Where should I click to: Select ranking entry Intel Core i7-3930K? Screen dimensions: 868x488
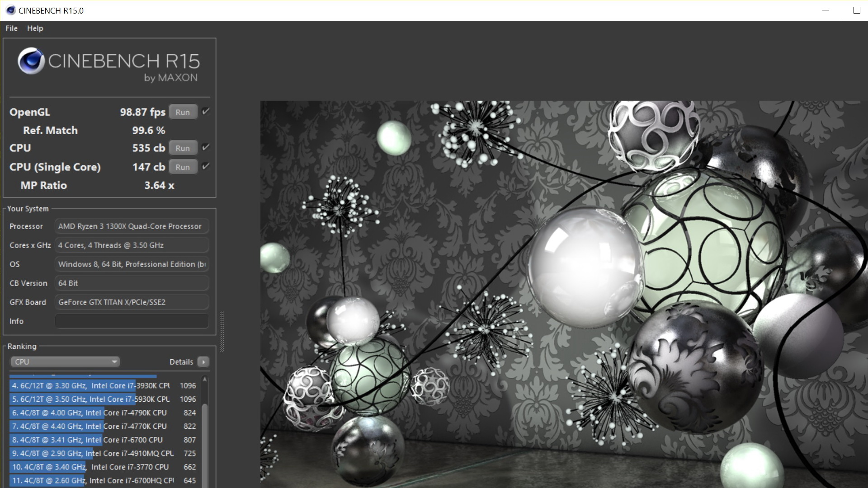[104, 385]
